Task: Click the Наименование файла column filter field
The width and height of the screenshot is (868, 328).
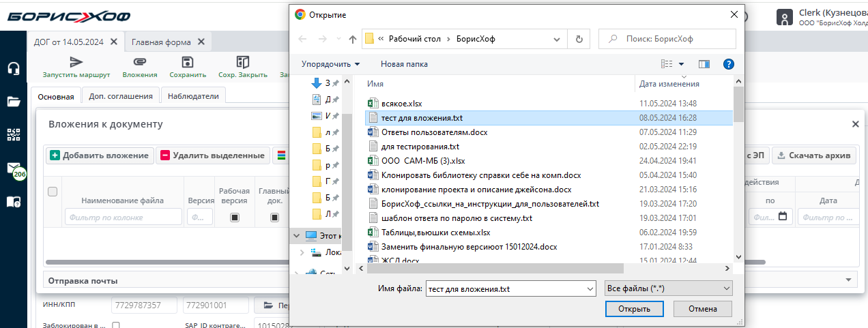Action: pos(123,217)
